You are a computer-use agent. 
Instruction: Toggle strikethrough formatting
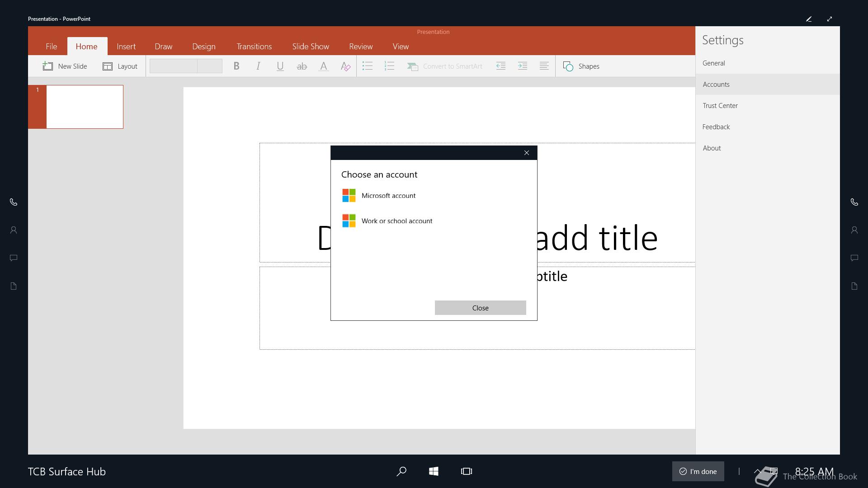point(302,66)
